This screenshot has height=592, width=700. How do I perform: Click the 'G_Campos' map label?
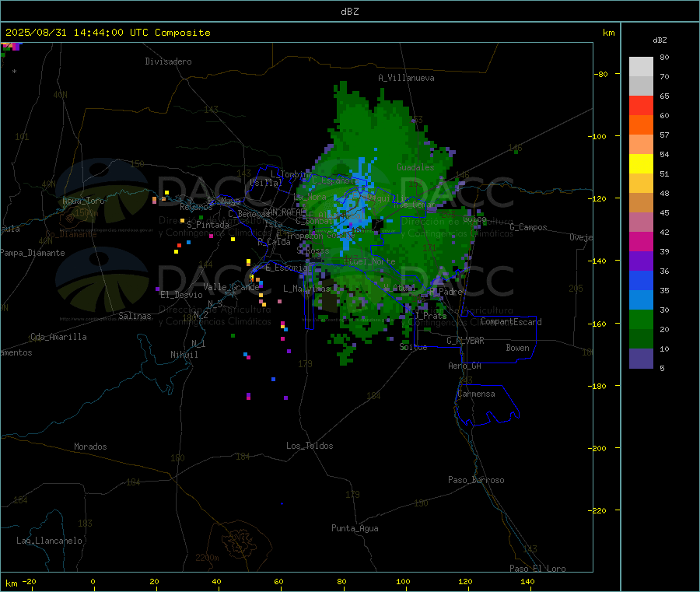click(x=528, y=227)
